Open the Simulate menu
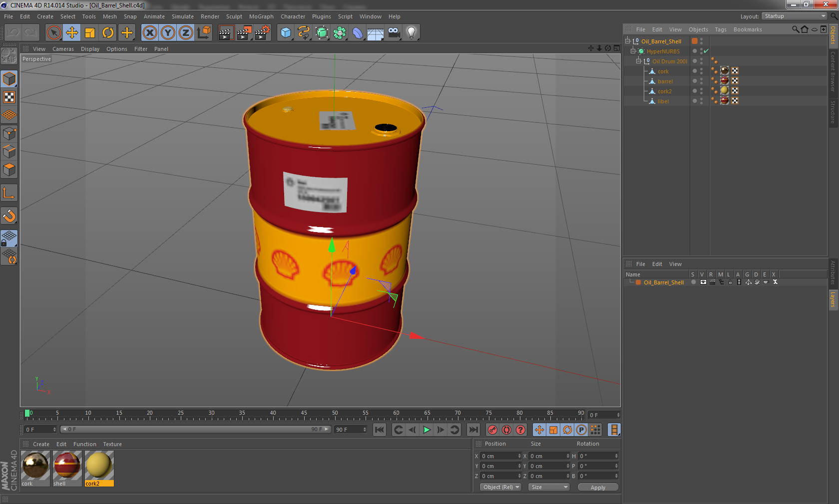This screenshot has width=839, height=504. (x=183, y=16)
